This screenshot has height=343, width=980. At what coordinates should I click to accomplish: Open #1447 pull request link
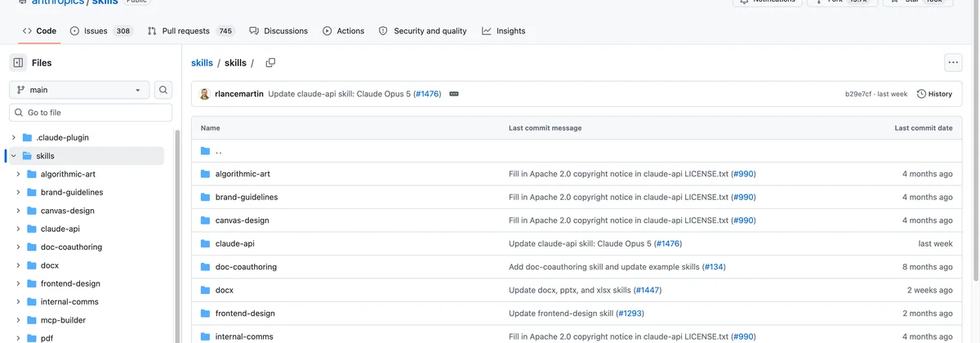pyautogui.click(x=646, y=290)
